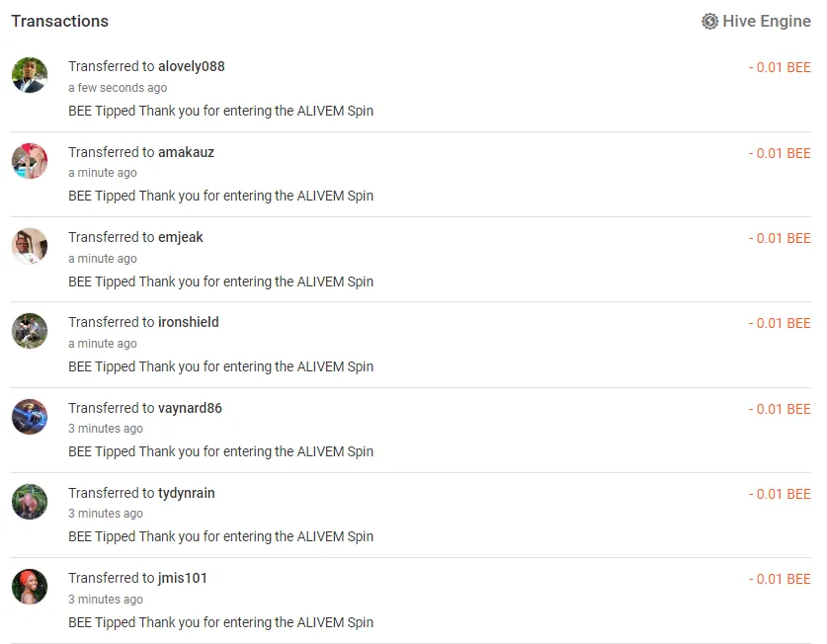
Task: Click emjeak's avatar picture
Action: click(x=30, y=246)
